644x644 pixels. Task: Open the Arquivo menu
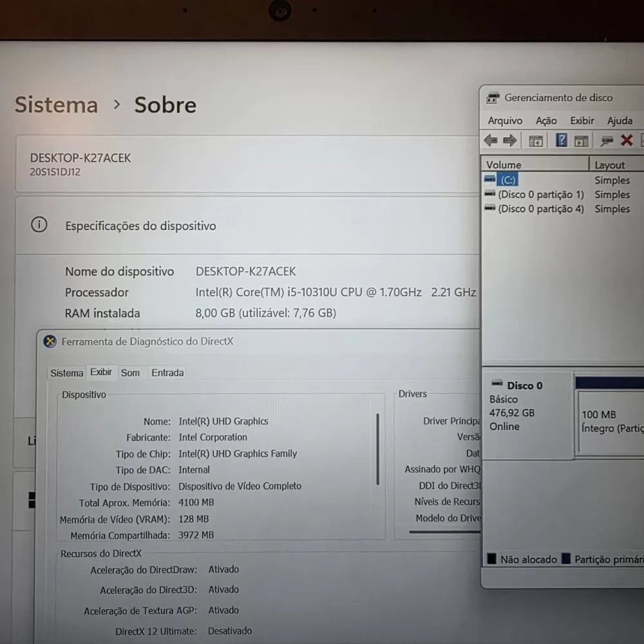pyautogui.click(x=505, y=120)
